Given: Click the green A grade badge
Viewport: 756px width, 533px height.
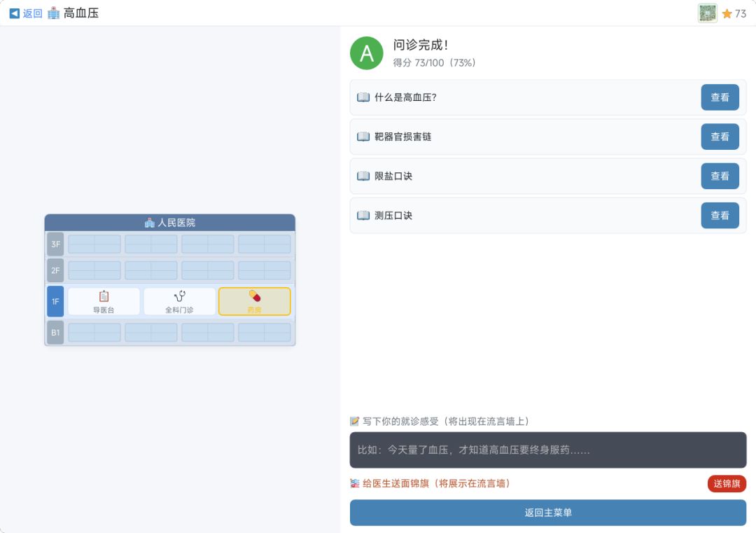Looking at the screenshot, I should pos(367,53).
